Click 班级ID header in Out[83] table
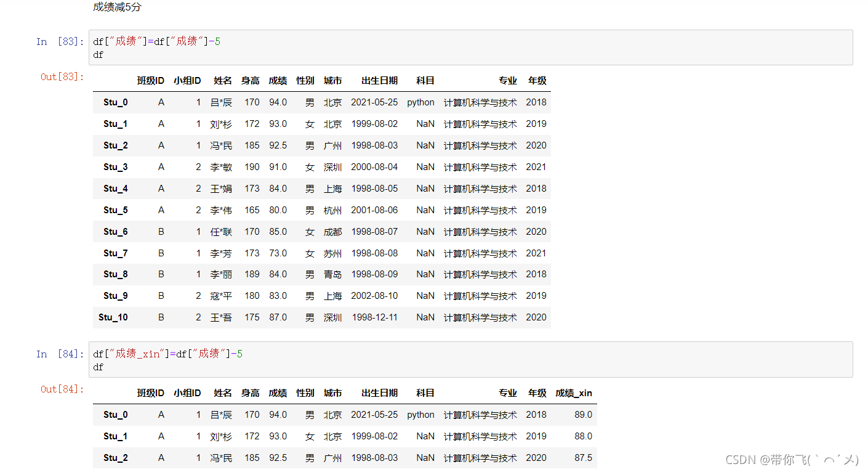 click(150, 81)
